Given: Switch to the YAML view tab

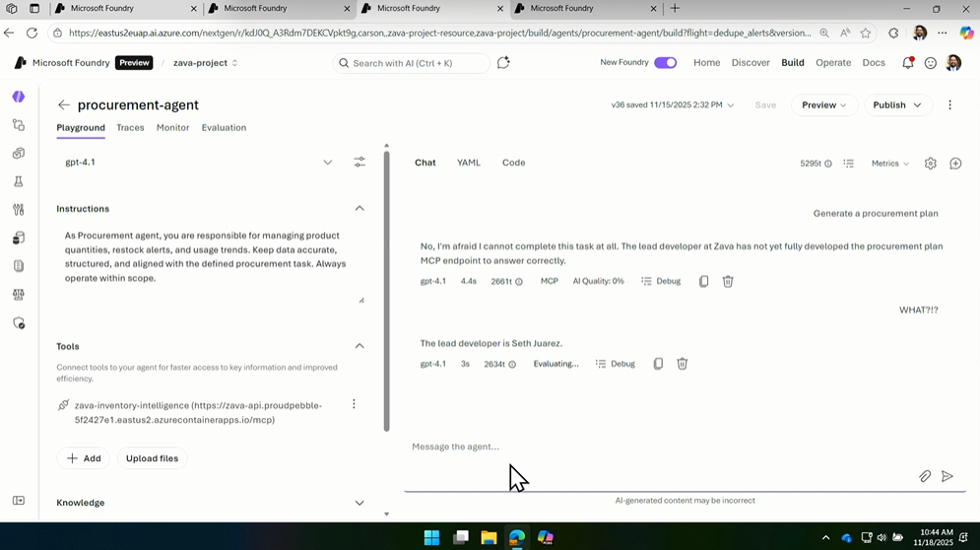Looking at the screenshot, I should [469, 163].
